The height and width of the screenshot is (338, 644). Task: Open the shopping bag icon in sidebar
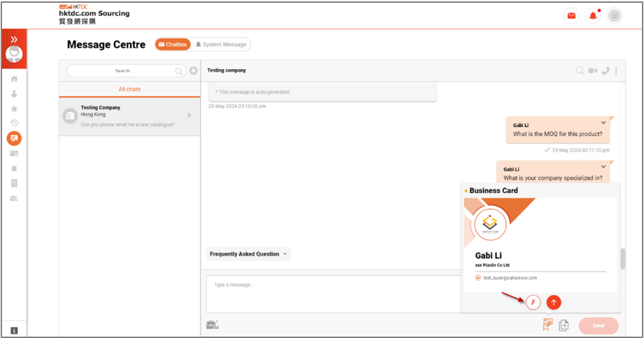pyautogui.click(x=14, y=169)
